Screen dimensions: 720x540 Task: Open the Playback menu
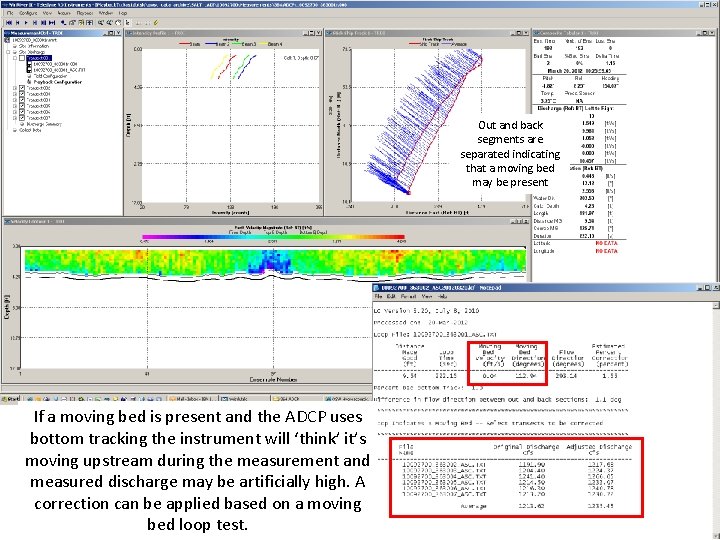pos(84,13)
